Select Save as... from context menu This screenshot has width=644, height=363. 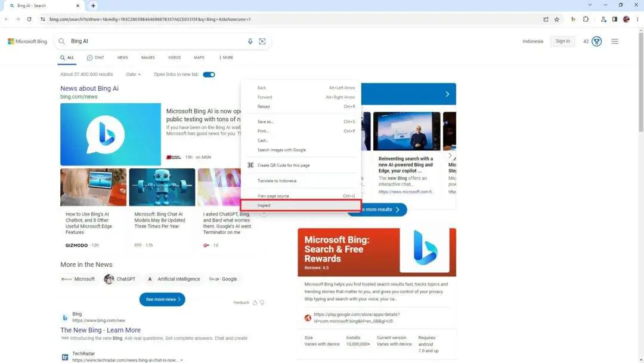[301, 122]
